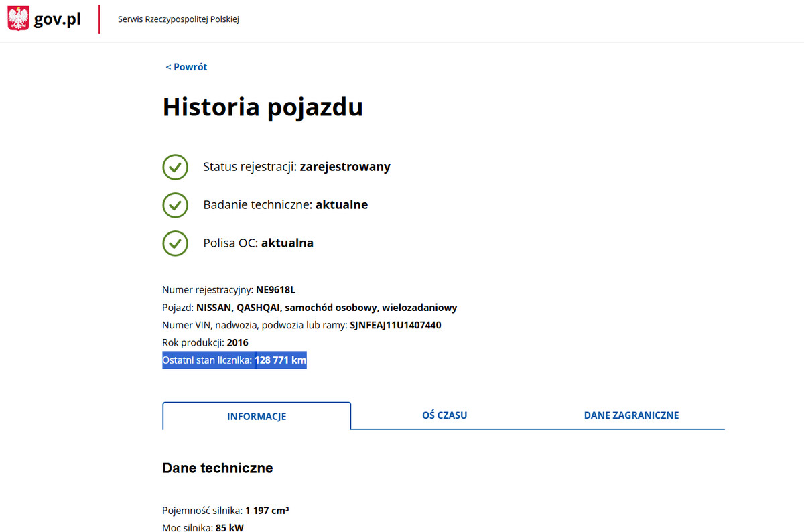Viewport: 804px width, 532px height.
Task: Click the highlighted odometer reading 128 771 km
Action: [x=280, y=360]
